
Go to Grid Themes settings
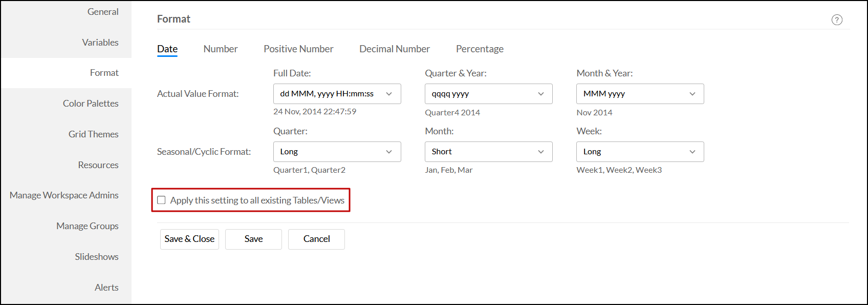93,134
